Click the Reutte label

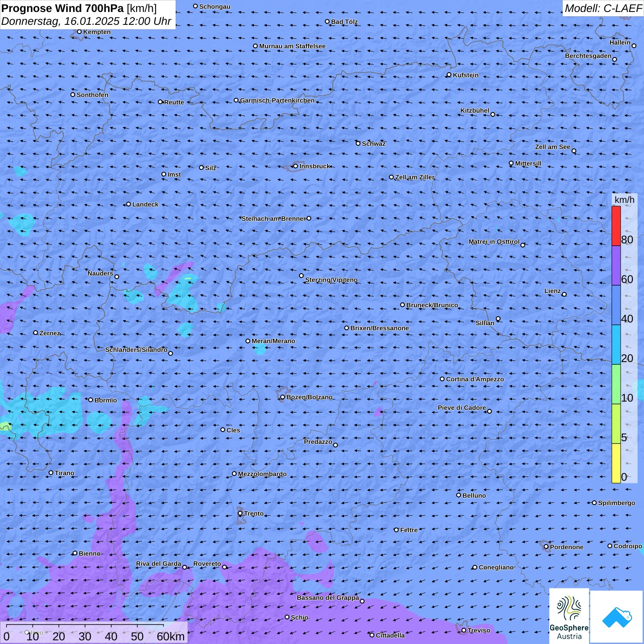click(x=174, y=102)
